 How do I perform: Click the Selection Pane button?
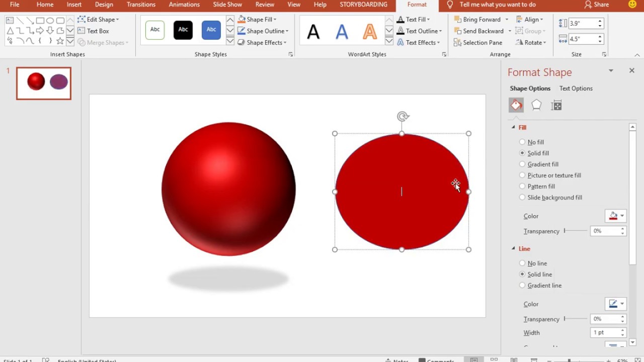click(x=477, y=43)
